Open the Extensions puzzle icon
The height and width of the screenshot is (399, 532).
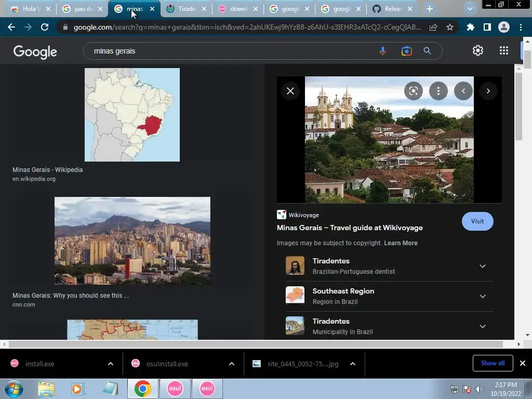click(x=470, y=27)
